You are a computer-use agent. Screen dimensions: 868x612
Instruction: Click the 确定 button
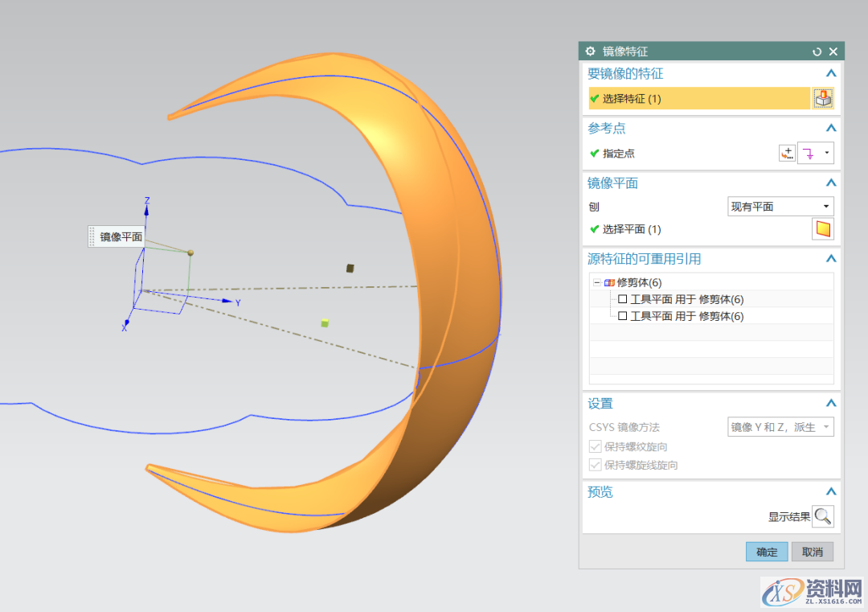[x=767, y=552]
